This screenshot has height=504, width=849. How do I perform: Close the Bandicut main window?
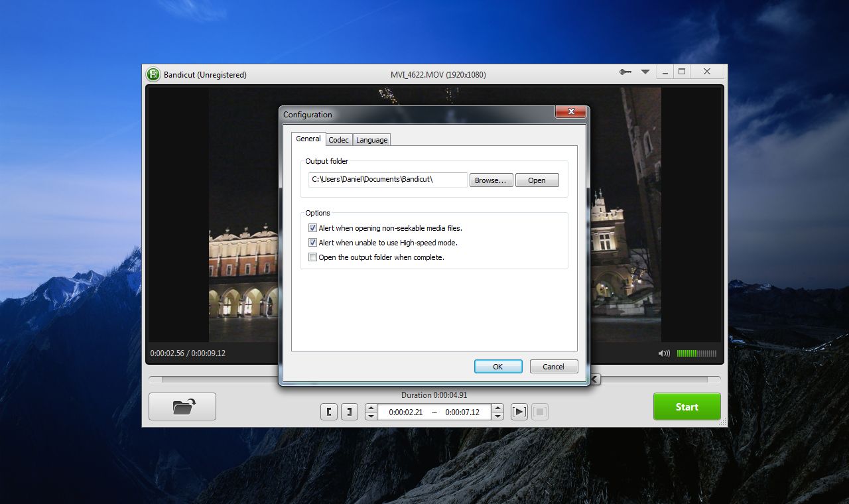pyautogui.click(x=707, y=72)
